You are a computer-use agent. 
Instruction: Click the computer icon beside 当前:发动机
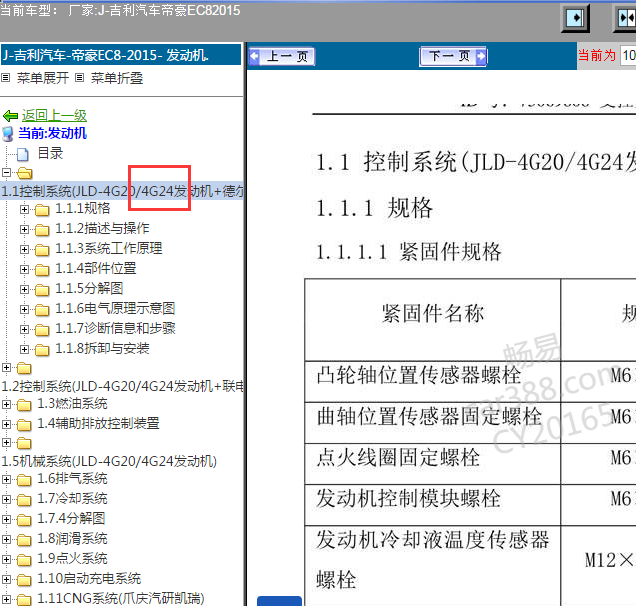8,134
